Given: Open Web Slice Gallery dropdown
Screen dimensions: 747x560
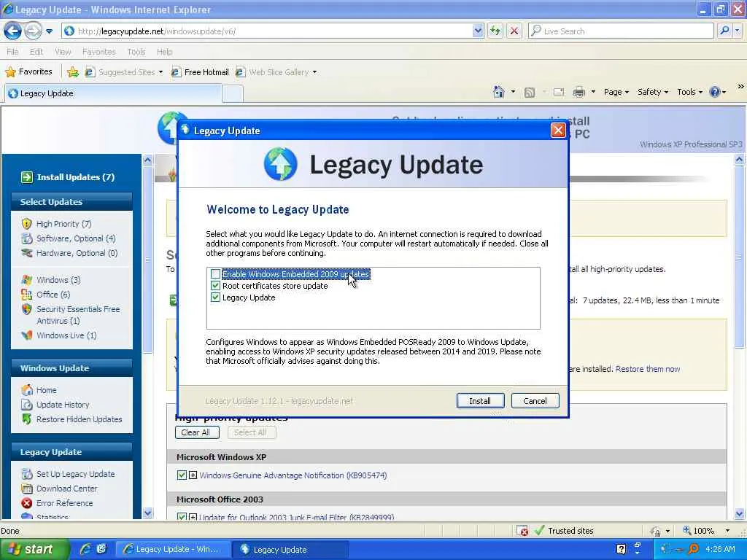Looking at the screenshot, I should click(314, 72).
